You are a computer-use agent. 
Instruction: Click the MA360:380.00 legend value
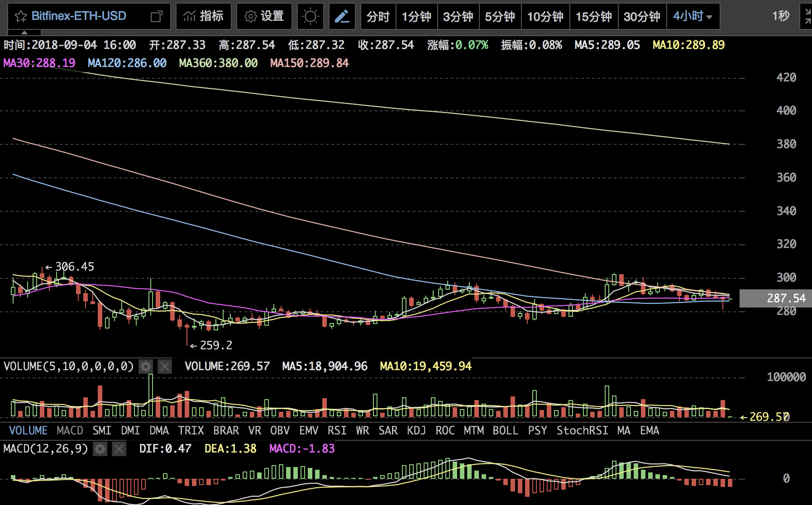[218, 63]
